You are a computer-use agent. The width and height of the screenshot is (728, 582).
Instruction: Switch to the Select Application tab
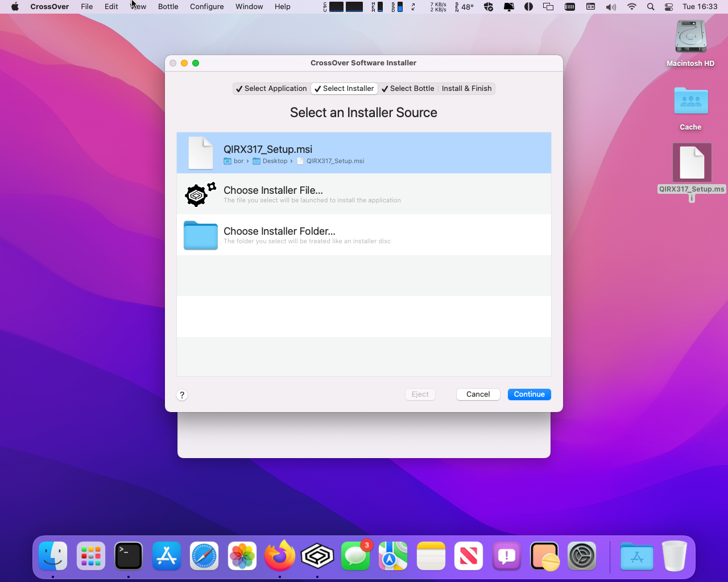271,89
